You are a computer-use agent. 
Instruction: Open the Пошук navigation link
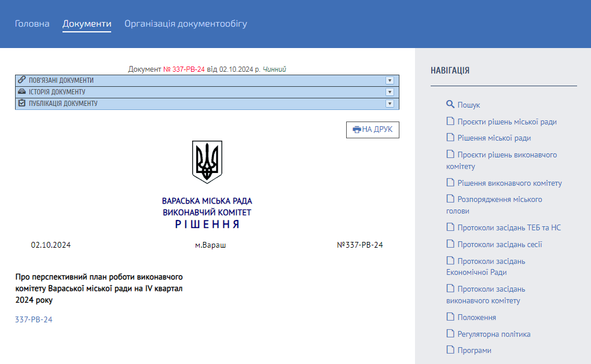pyautogui.click(x=468, y=105)
